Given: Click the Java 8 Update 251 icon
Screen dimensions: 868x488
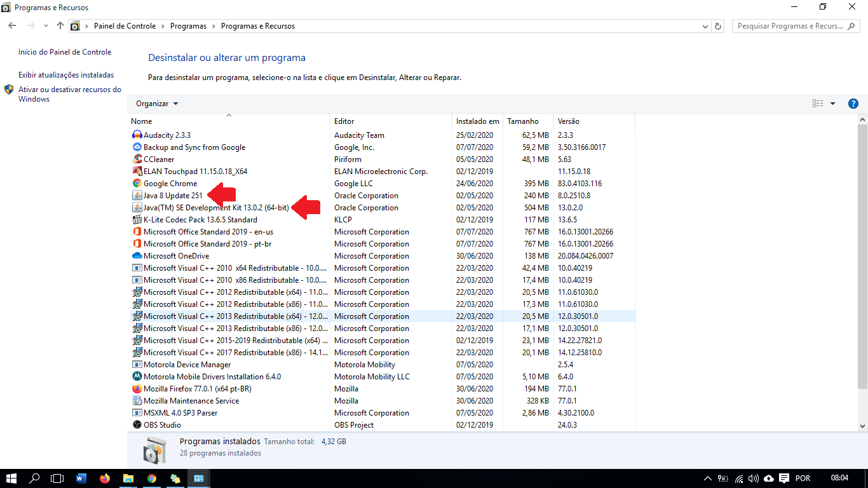Looking at the screenshot, I should [x=137, y=195].
